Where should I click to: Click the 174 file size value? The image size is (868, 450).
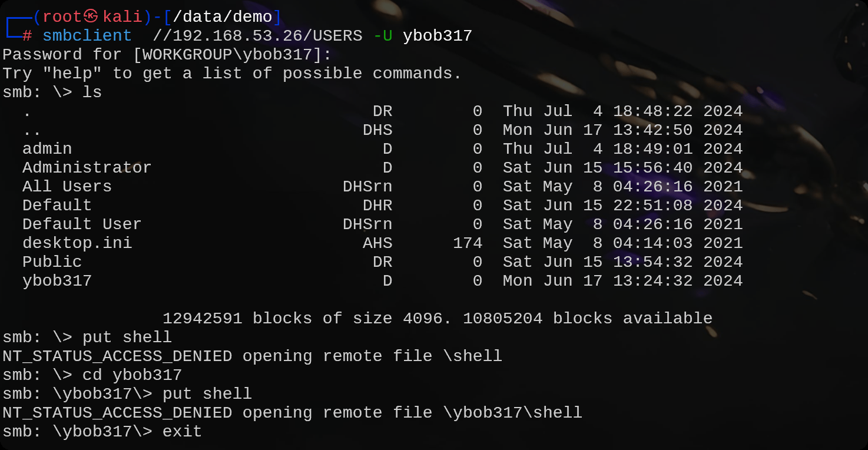[468, 243]
